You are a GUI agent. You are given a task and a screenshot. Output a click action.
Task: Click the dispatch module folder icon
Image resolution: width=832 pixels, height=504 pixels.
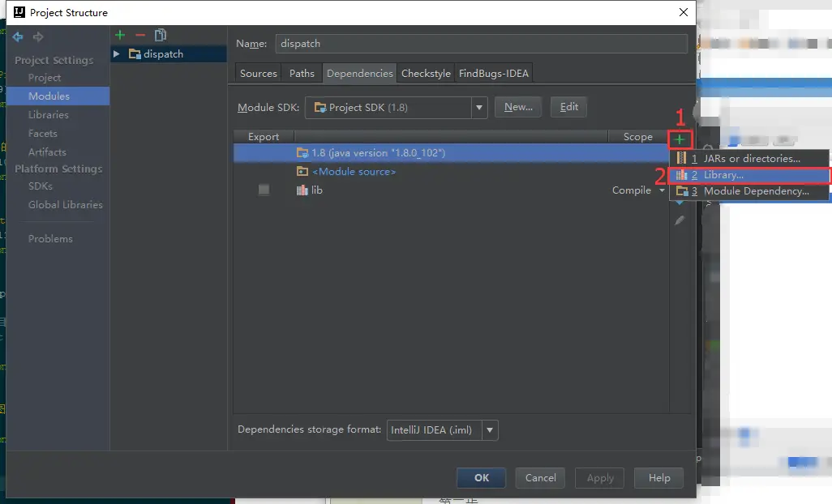[x=135, y=54]
